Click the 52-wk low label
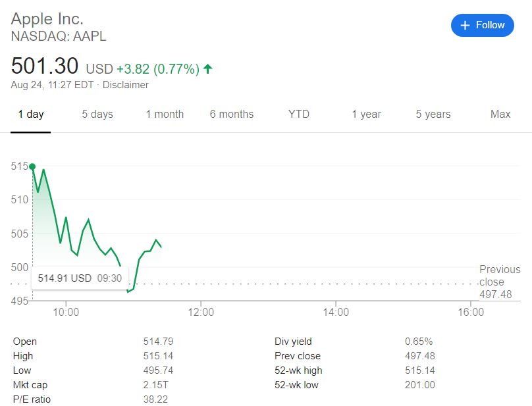The height and width of the screenshot is (406, 532). [296, 385]
